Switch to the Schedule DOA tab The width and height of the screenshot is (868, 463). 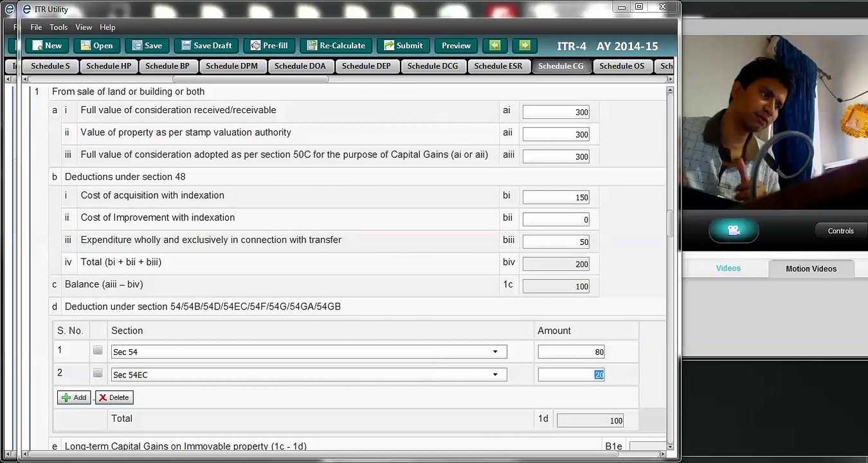click(300, 66)
